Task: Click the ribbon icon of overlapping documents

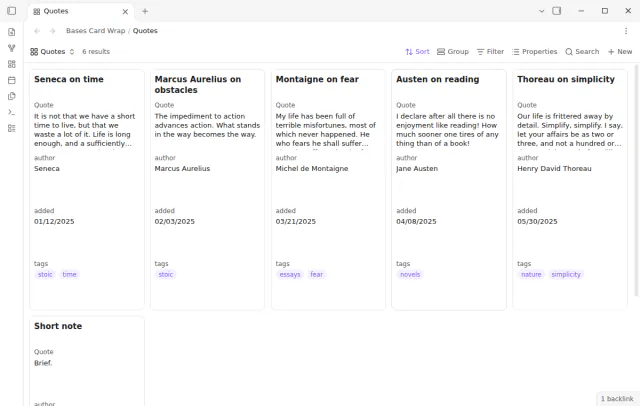Action: pos(11,96)
